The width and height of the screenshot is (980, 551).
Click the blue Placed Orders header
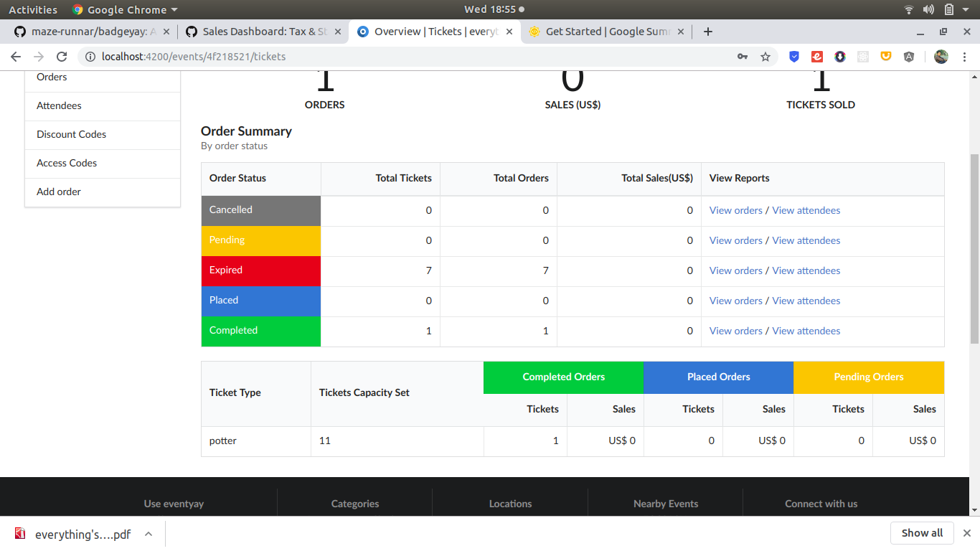(719, 377)
